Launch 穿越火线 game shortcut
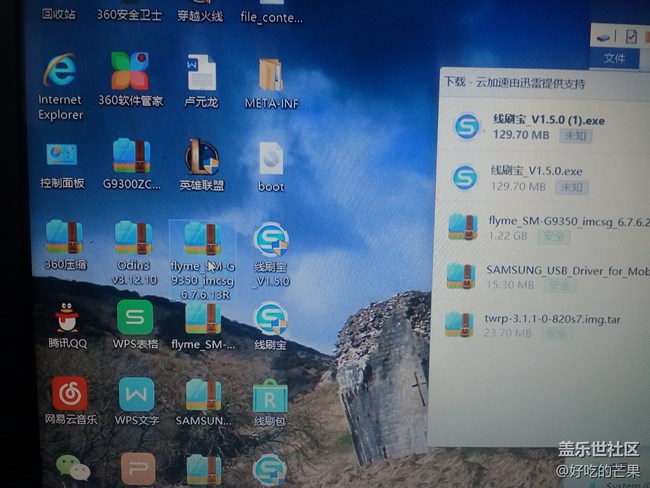The image size is (650, 488). pyautogui.click(x=200, y=16)
